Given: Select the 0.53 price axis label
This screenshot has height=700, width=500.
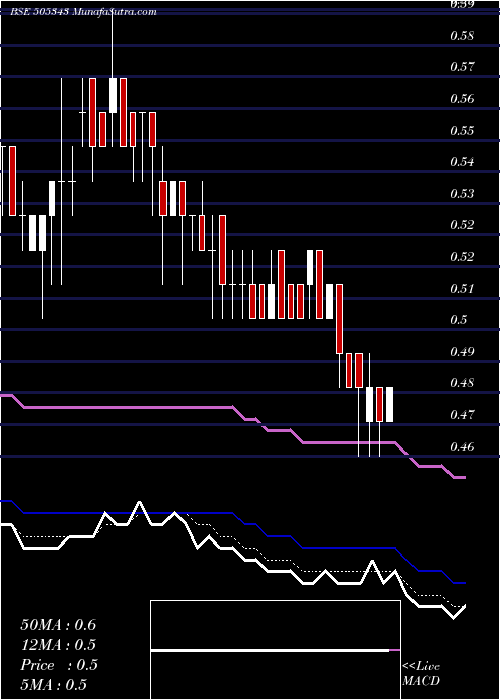Looking at the screenshot, I should [462, 194].
